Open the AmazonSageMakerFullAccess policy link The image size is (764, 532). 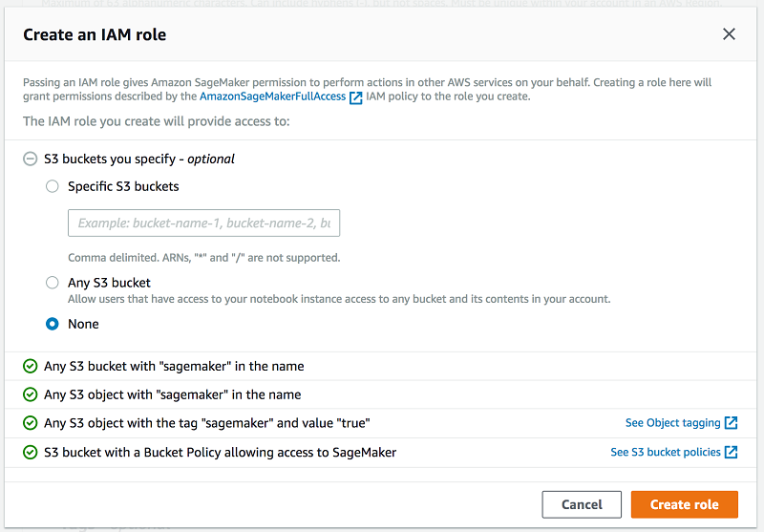pos(272,96)
